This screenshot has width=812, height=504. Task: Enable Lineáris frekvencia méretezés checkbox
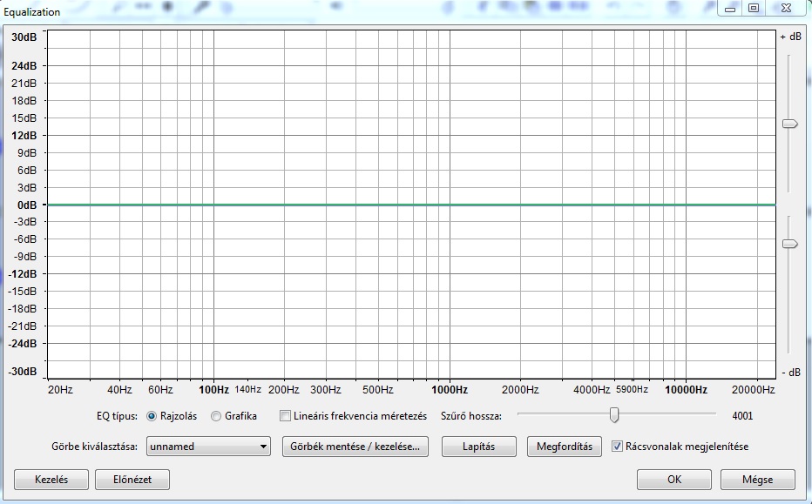point(285,416)
